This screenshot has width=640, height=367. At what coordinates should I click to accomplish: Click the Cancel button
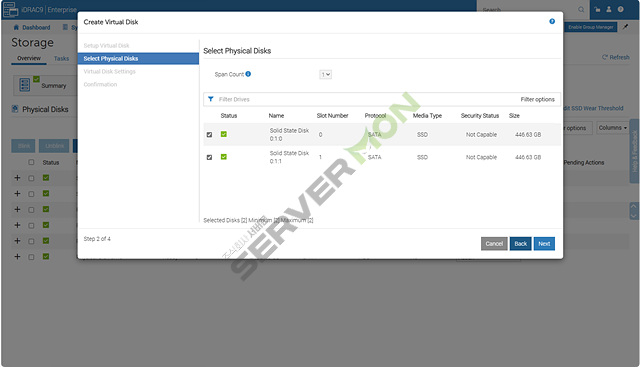494,244
